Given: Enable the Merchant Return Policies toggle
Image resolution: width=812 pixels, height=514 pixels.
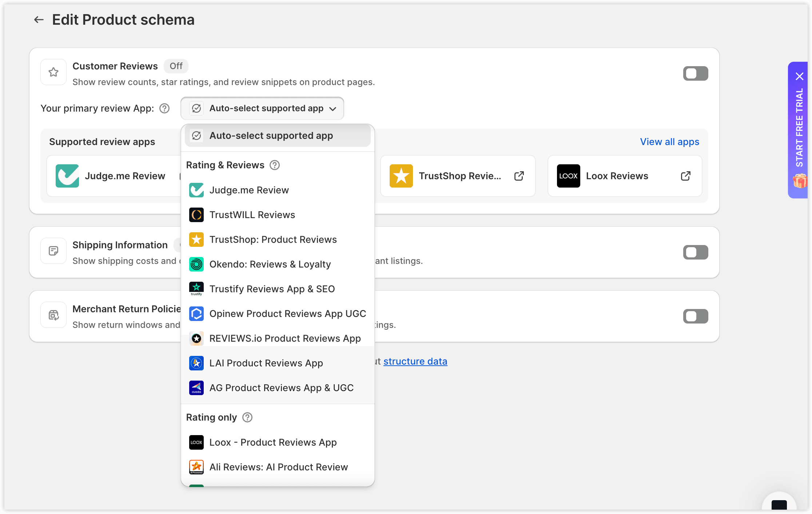Looking at the screenshot, I should tap(696, 316).
